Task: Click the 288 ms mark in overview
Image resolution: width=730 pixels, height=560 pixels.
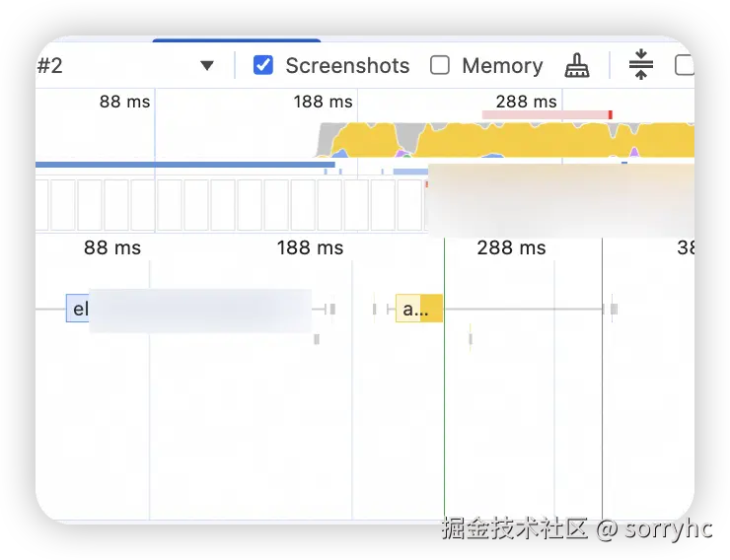Action: pyautogui.click(x=526, y=102)
